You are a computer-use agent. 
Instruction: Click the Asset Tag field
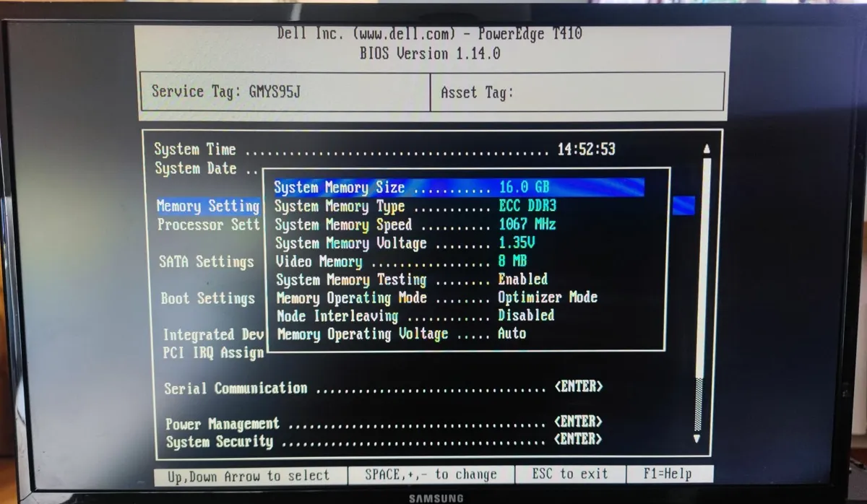pyautogui.click(x=577, y=91)
